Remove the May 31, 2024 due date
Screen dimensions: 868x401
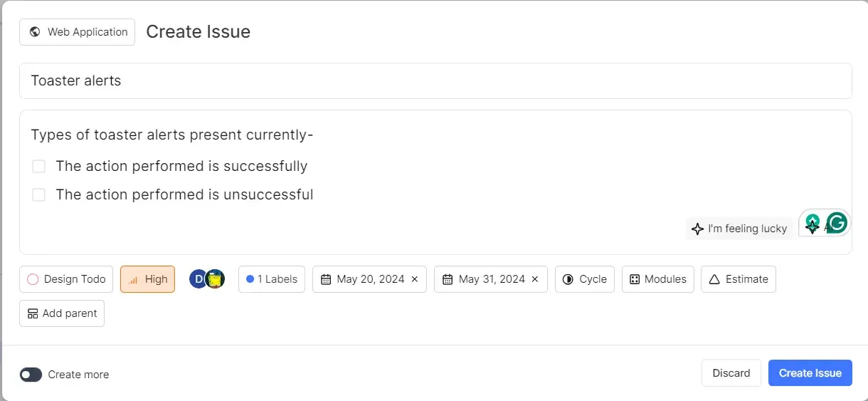(x=535, y=279)
